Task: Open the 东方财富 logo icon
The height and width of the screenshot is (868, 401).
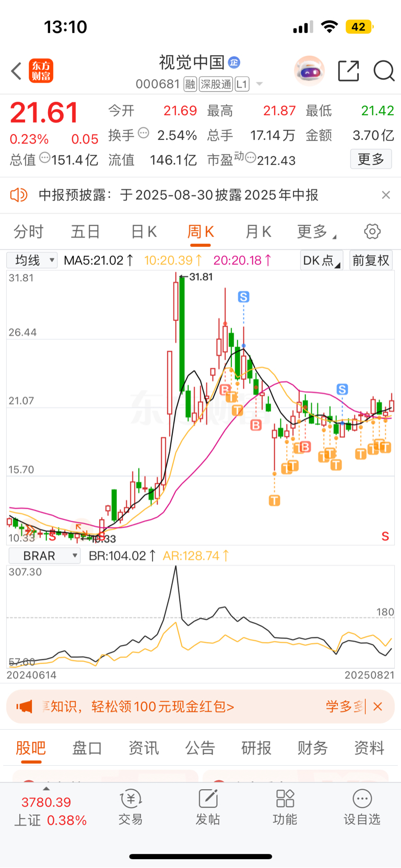Action: [x=41, y=71]
